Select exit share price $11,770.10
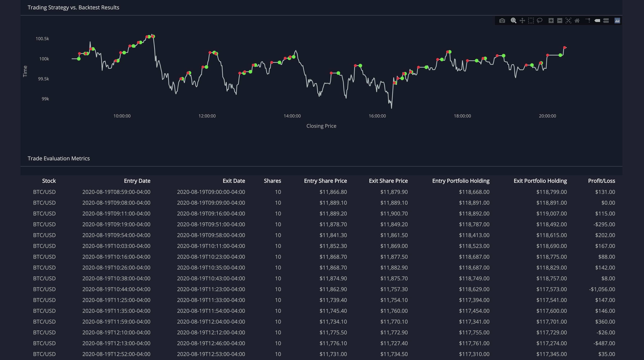 tap(394, 322)
